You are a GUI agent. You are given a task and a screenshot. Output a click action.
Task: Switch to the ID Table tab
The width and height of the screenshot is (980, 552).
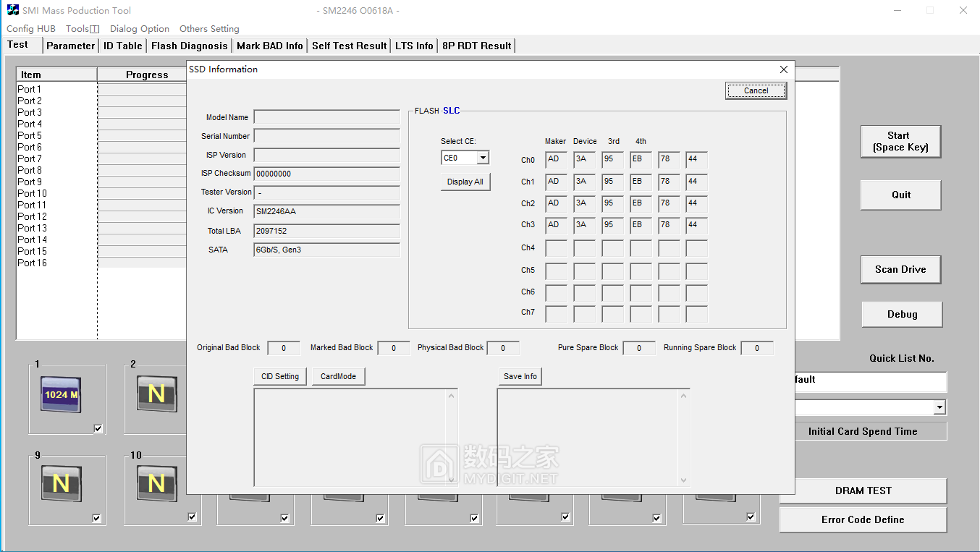point(123,46)
